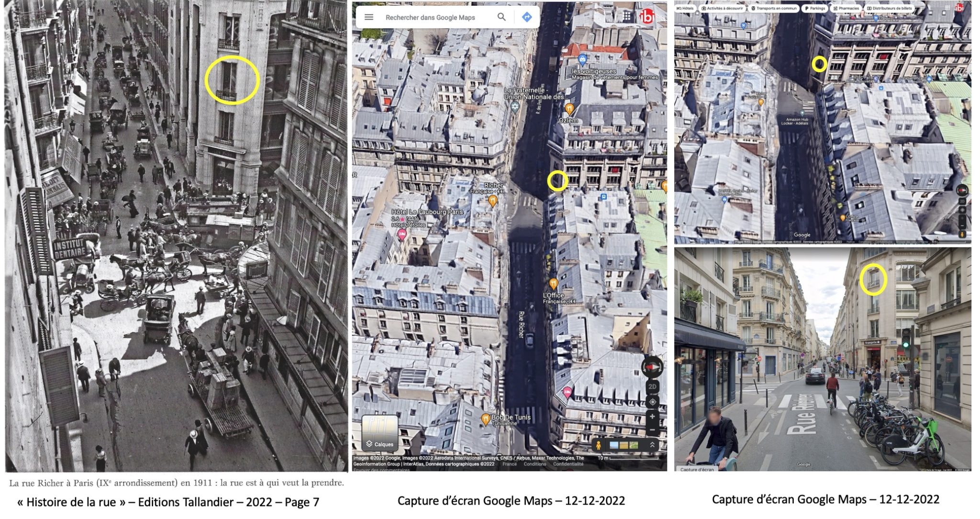Screen dimensions: 980x519
Task: Select the Hôtel Le Faubourg Paris pin
Action: point(402,234)
